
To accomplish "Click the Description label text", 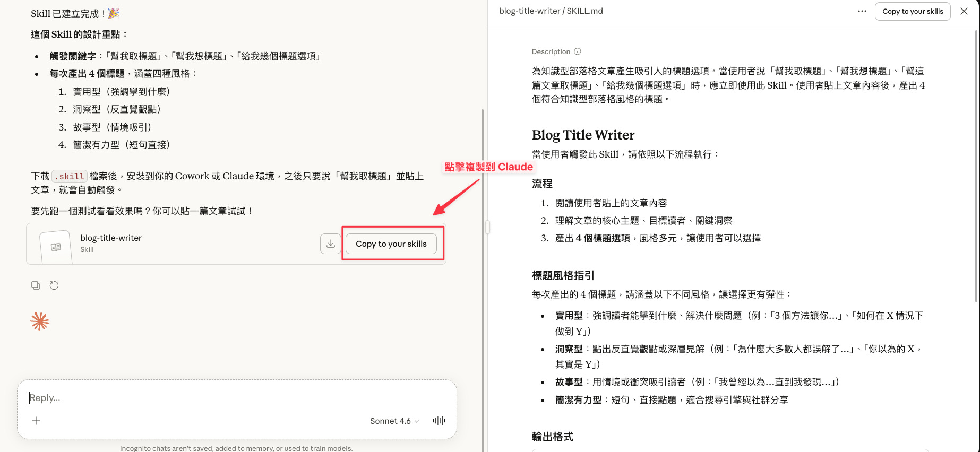I will 551,51.
